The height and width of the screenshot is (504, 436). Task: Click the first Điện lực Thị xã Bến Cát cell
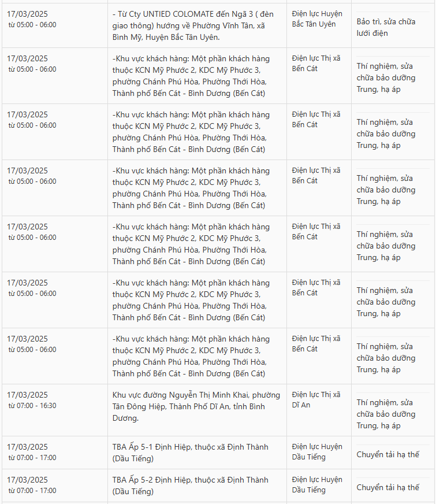coord(316,64)
